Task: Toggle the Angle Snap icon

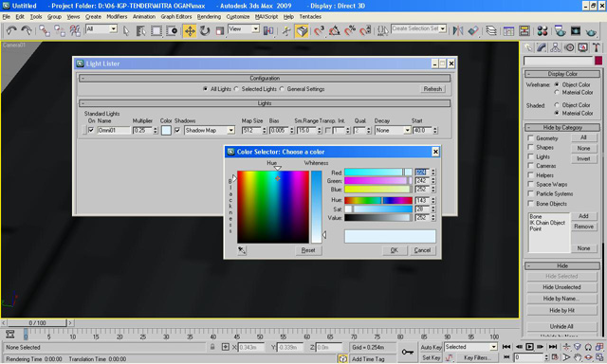Action: coord(334,30)
